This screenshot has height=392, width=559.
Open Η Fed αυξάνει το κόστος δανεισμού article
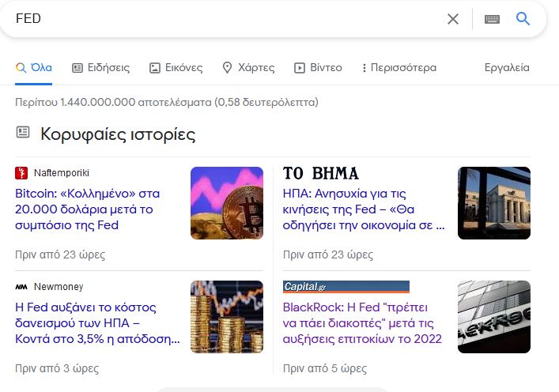pos(97,323)
